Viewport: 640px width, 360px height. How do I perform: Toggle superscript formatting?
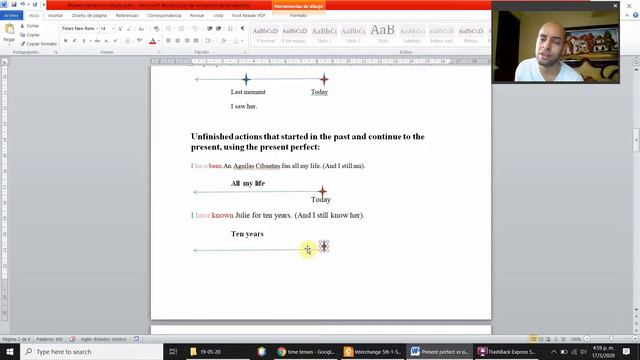point(116,41)
